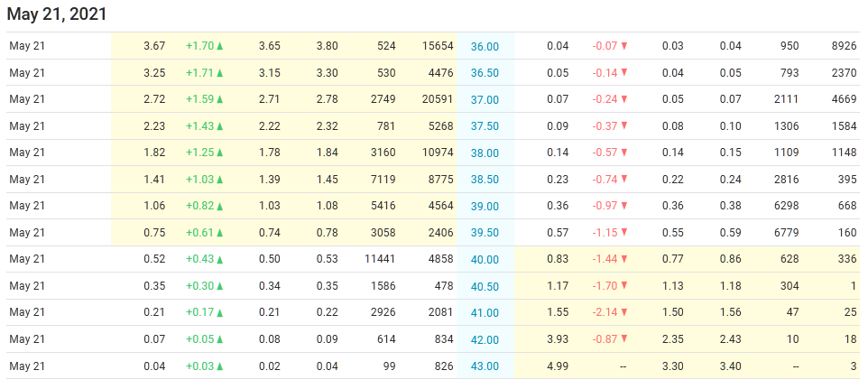Click May 21 date in 40.00 row
The width and height of the screenshot is (868, 389).
[27, 259]
